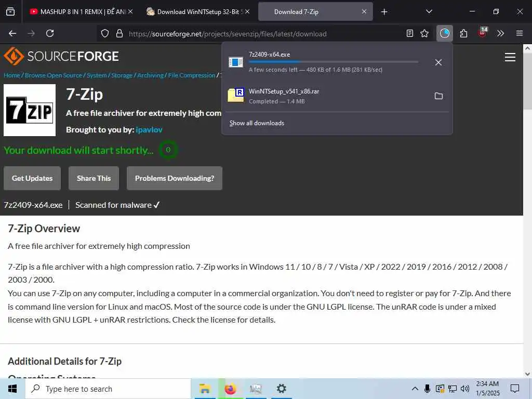Click the 7-Zip project logo
532x399 pixels.
tap(30, 110)
